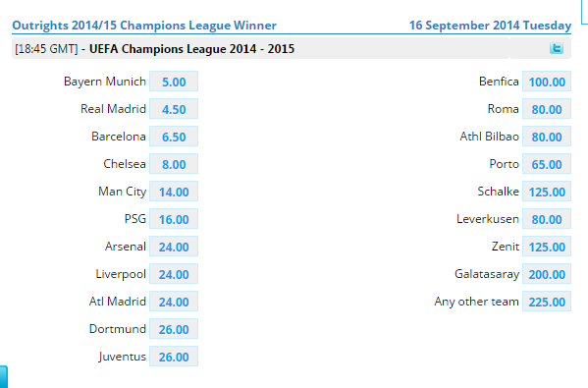Image resolution: width=588 pixels, height=388 pixels.
Task: Click the Twitter share icon
Action: 557,48
